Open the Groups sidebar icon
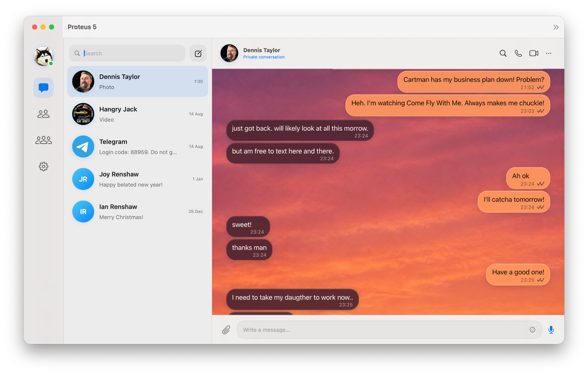The width and height of the screenshot is (588, 375). [x=43, y=140]
